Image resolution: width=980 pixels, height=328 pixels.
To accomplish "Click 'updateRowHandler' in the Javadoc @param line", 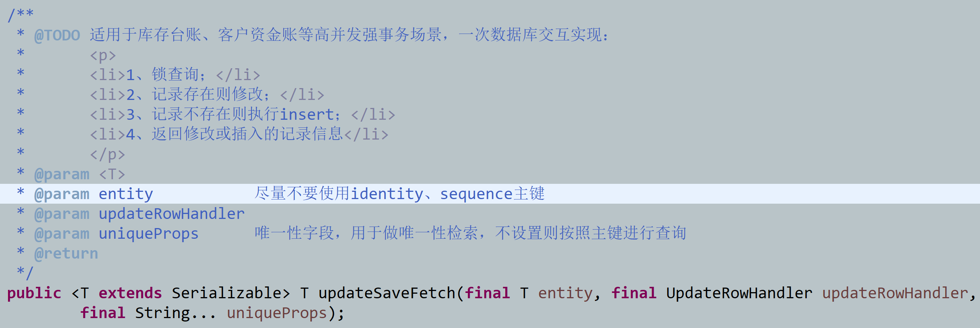I will click(x=171, y=214).
